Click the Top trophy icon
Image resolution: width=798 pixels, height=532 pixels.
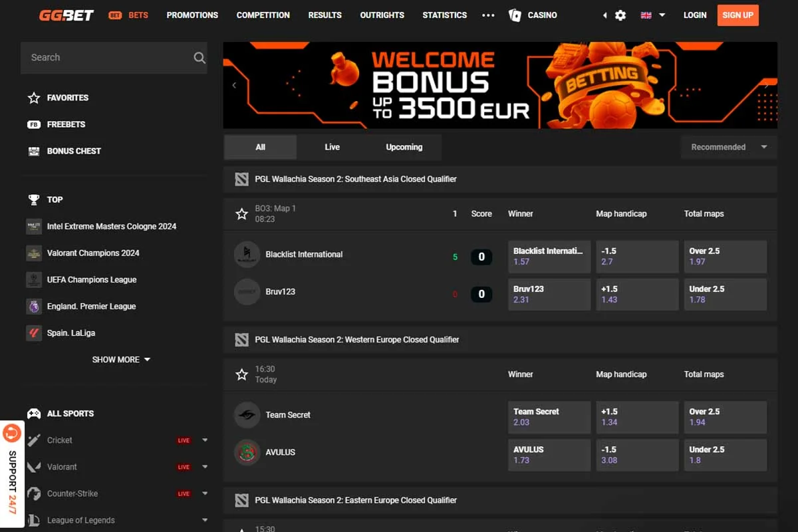pos(34,199)
